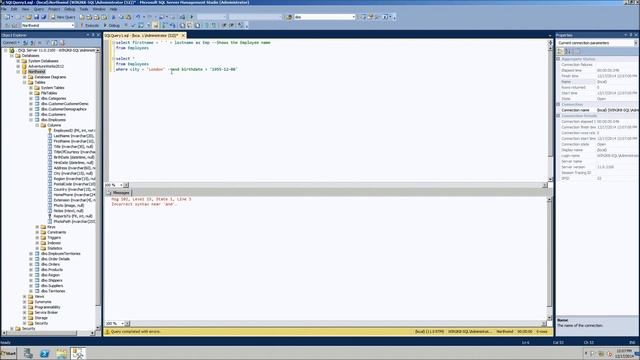
Task: Click the Undo icon in the toolbar
Action: 138,17
